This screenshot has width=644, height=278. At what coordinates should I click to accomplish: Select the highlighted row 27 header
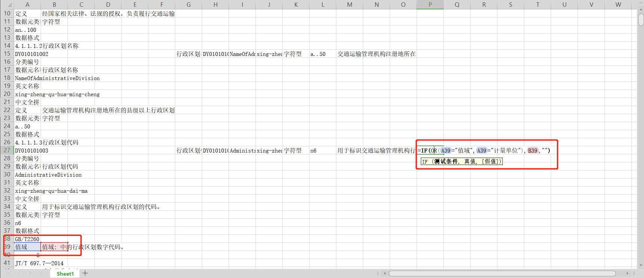7,150
